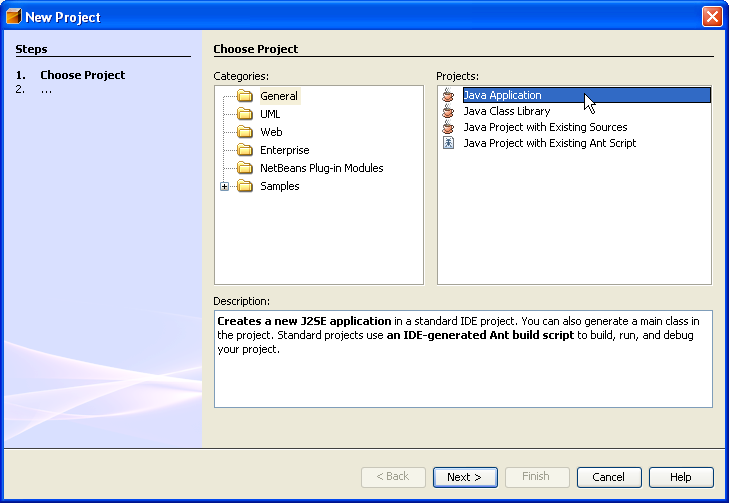Image resolution: width=729 pixels, height=503 pixels.
Task: Click the Java Application coffee cup icon
Action: (448, 95)
